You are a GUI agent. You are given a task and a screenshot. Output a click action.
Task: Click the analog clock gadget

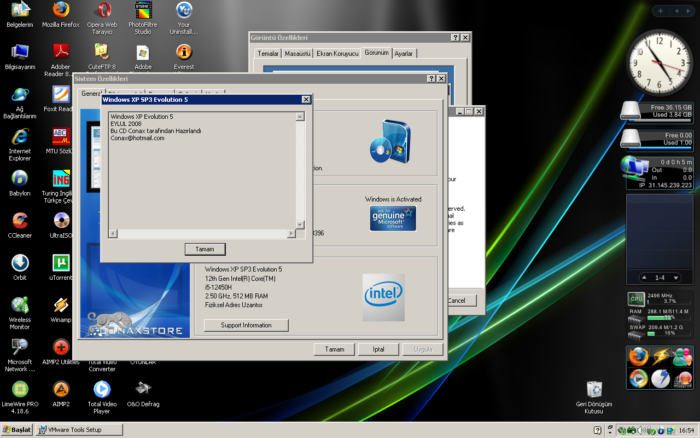point(659,62)
